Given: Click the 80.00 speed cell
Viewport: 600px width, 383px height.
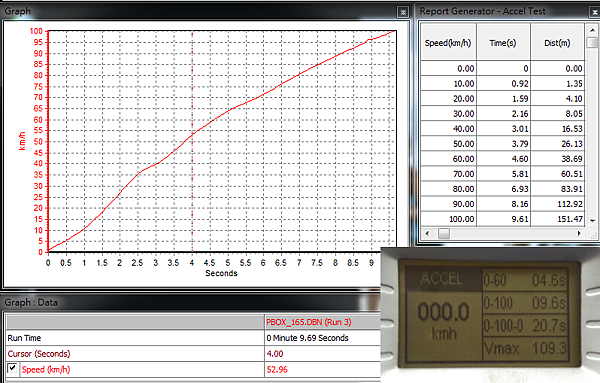Looking at the screenshot, I should tap(448, 189).
